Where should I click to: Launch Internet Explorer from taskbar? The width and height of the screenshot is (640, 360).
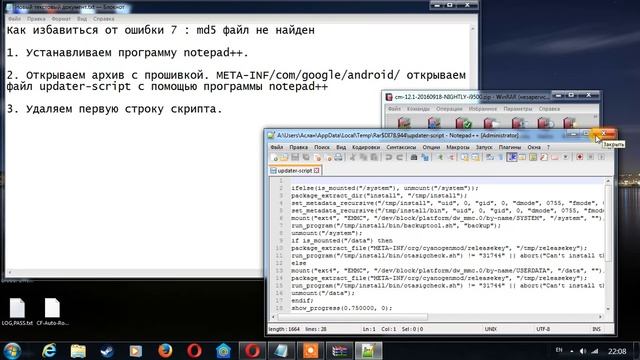pos(49,351)
